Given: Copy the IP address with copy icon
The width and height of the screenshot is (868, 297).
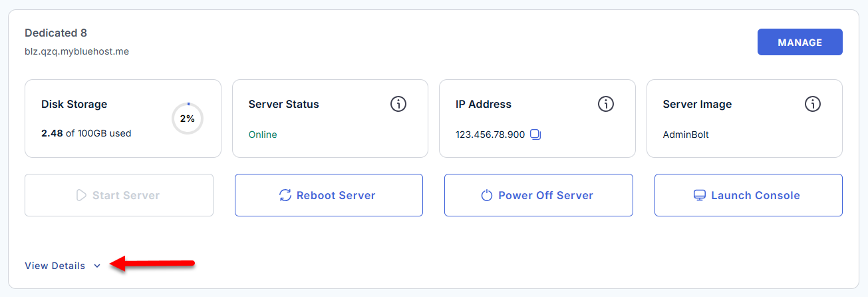Looking at the screenshot, I should (x=535, y=135).
